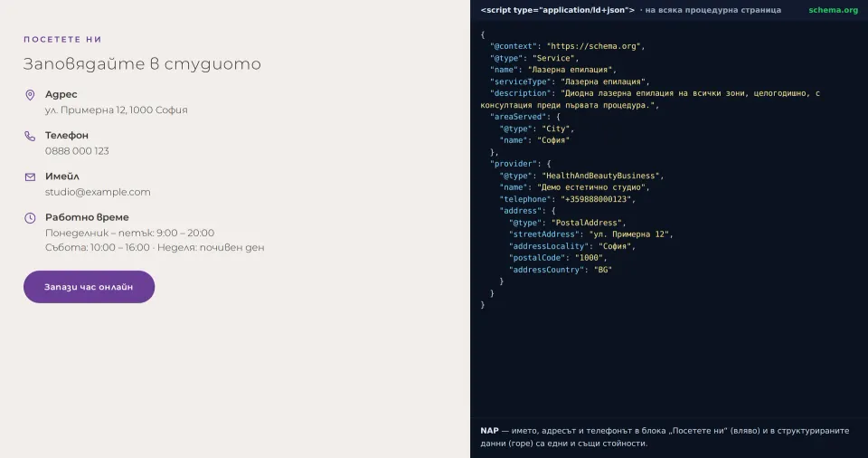
Task: Click the heading Заповядайте в студиото
Action: (x=142, y=63)
